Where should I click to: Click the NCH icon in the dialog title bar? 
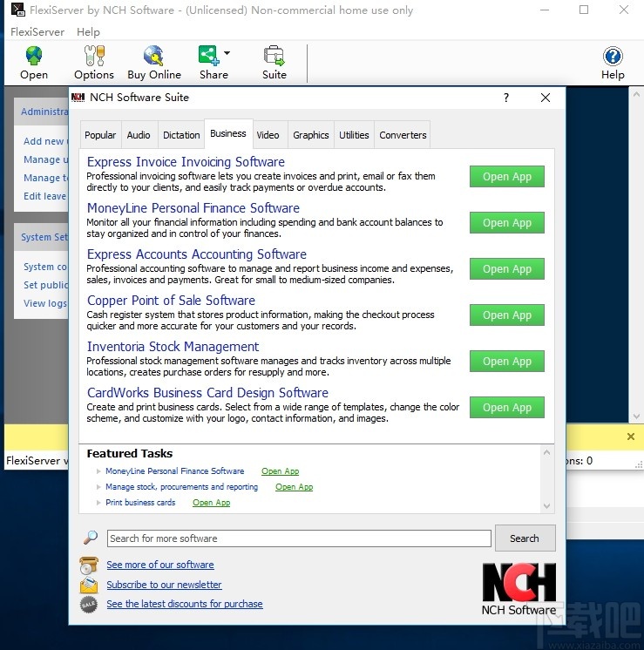[78, 98]
